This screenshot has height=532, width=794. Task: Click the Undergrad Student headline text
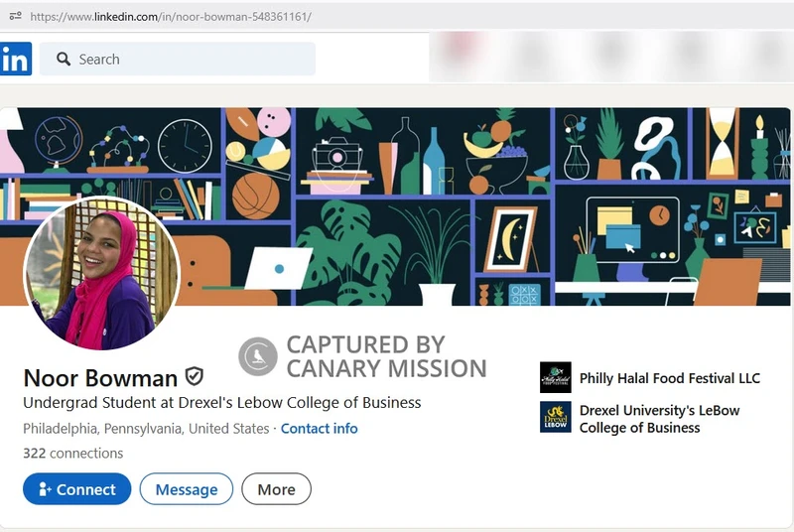(x=221, y=403)
